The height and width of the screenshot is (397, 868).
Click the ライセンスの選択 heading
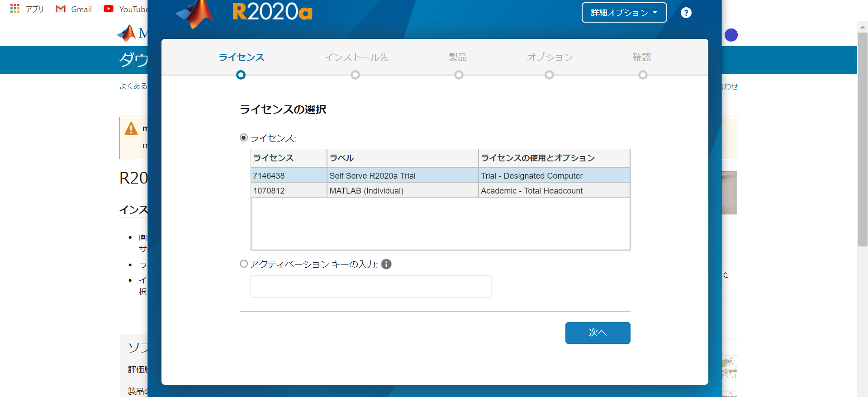[283, 109]
